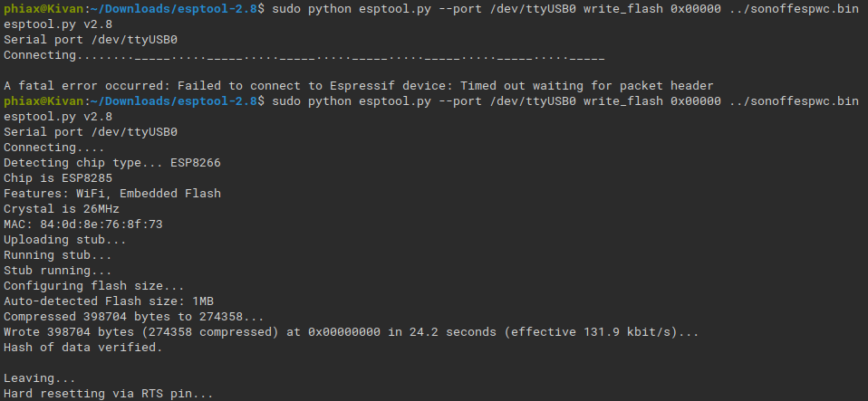The image size is (868, 401).
Task: Click "Hash of data verified." text
Action: point(82,347)
